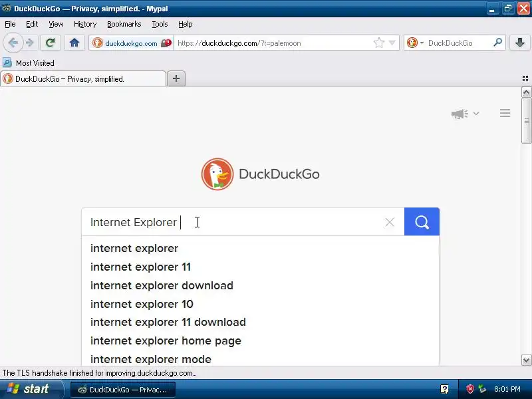
Task: Go back with the Back arrow button
Action: point(13,43)
